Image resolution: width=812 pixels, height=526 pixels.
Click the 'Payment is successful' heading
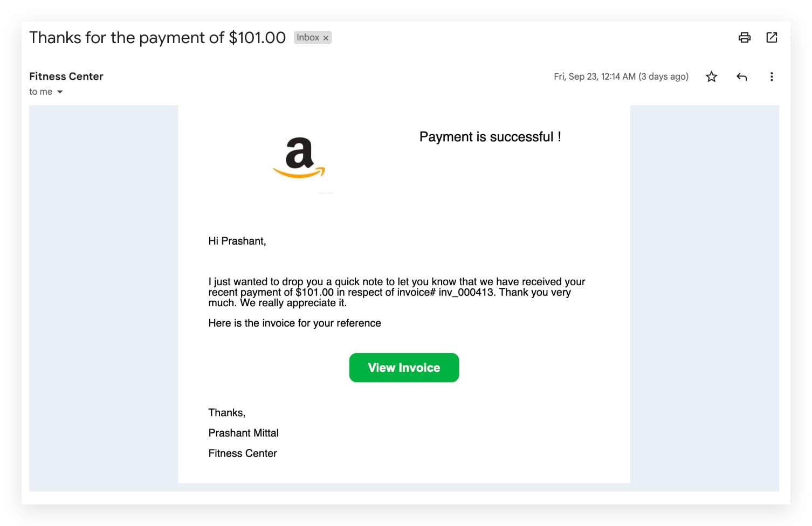pos(490,137)
